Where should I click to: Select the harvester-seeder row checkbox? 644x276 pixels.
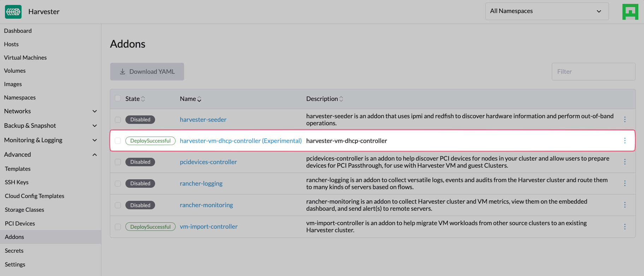pos(118,120)
